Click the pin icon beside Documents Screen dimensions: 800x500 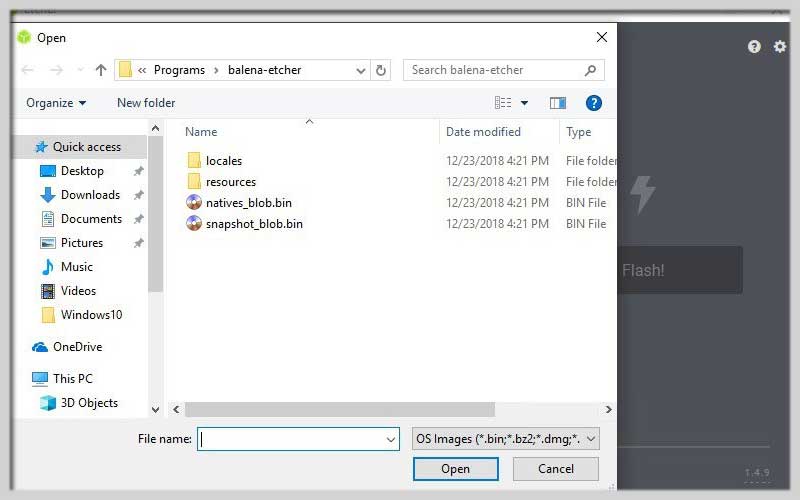pyautogui.click(x=138, y=219)
